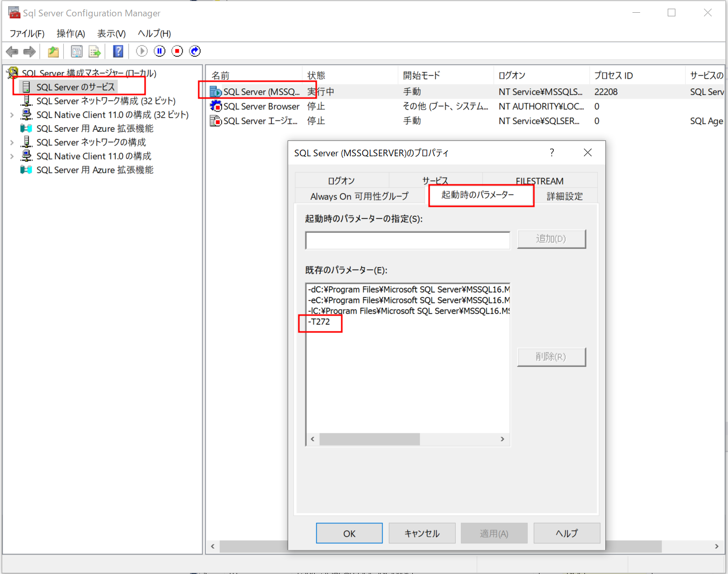
Task: Click the OK button
Action: click(349, 533)
